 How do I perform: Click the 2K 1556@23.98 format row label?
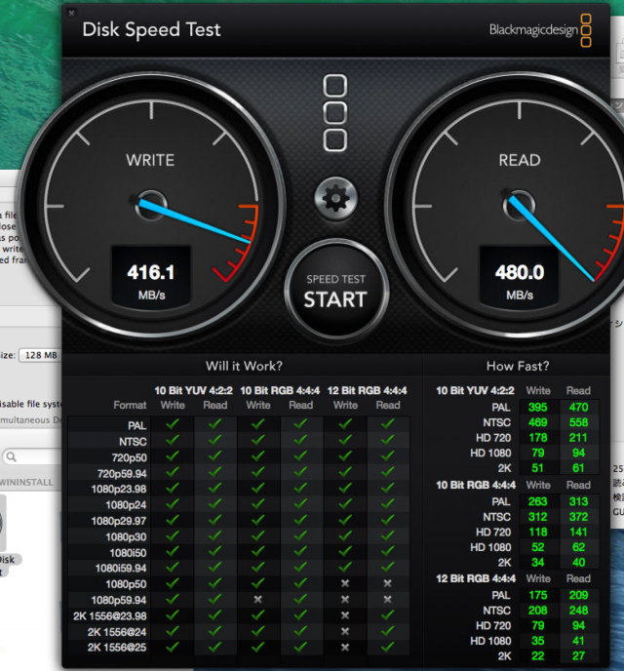click(110, 615)
